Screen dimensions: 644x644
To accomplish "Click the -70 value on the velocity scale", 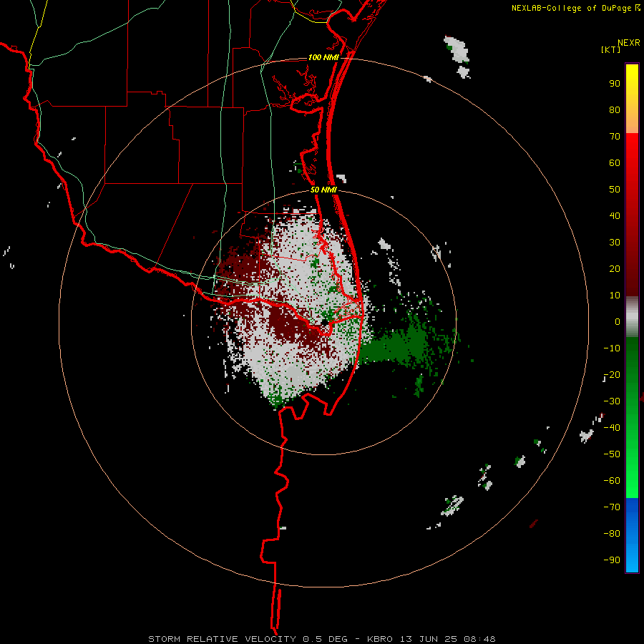I will coord(612,507).
